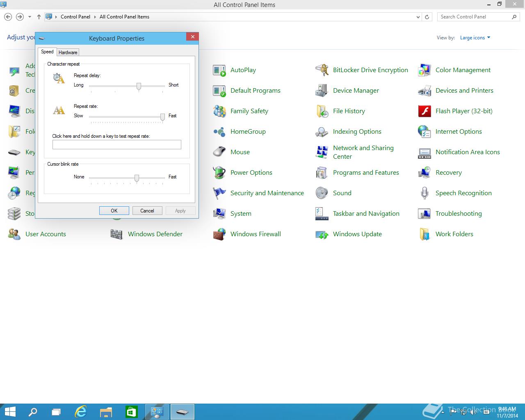Open the Devices and Printers icon
The width and height of the screenshot is (525, 420).
[x=425, y=91]
